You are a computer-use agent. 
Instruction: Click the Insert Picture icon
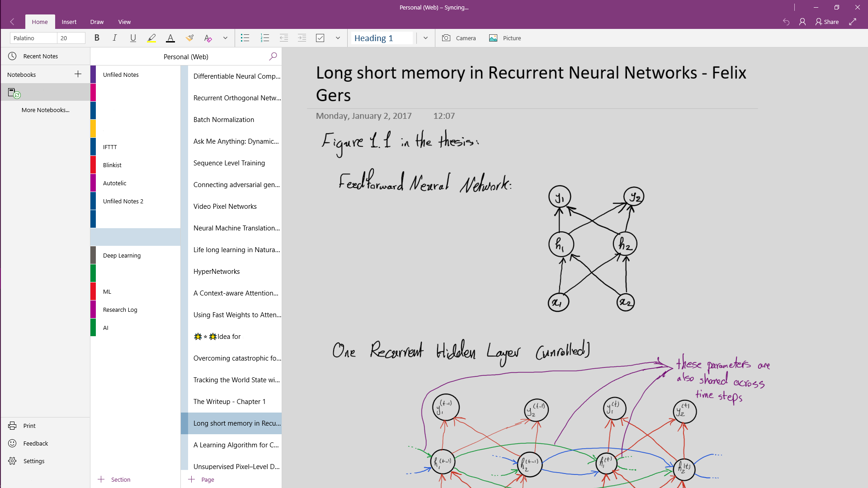[x=493, y=38]
